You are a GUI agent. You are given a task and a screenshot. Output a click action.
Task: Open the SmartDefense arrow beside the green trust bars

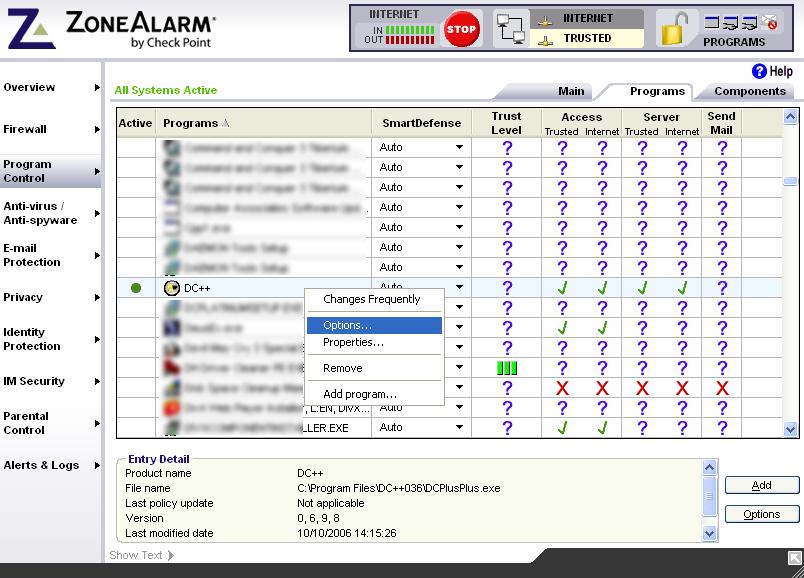click(459, 367)
